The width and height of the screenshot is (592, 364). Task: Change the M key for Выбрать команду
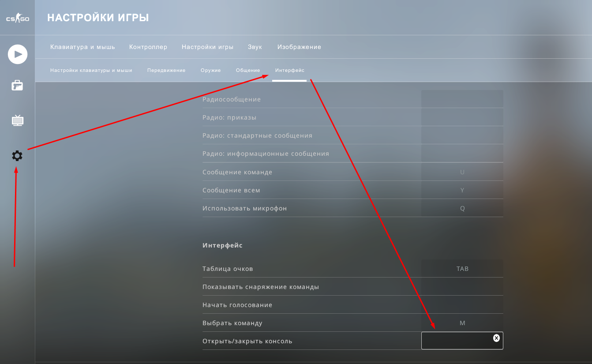[462, 323]
